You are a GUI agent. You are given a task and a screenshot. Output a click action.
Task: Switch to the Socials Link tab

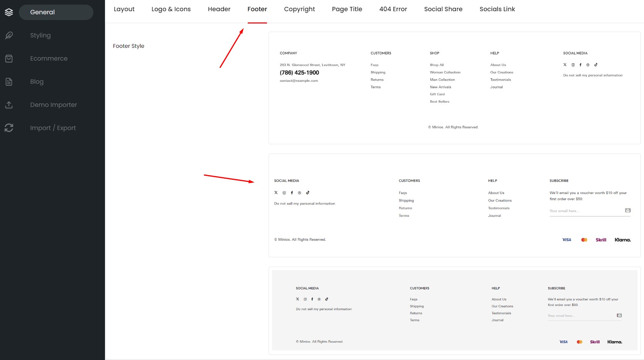(x=497, y=9)
